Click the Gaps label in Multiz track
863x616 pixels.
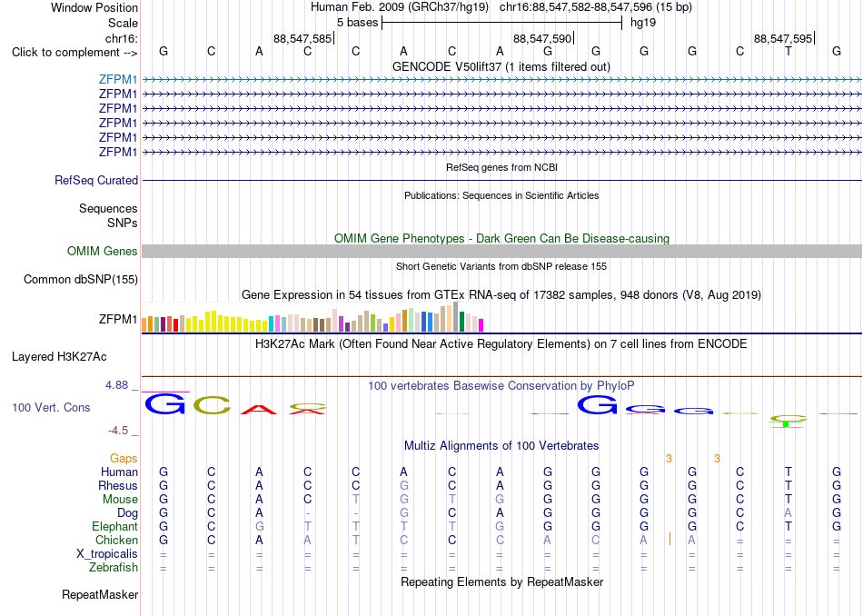(x=124, y=459)
